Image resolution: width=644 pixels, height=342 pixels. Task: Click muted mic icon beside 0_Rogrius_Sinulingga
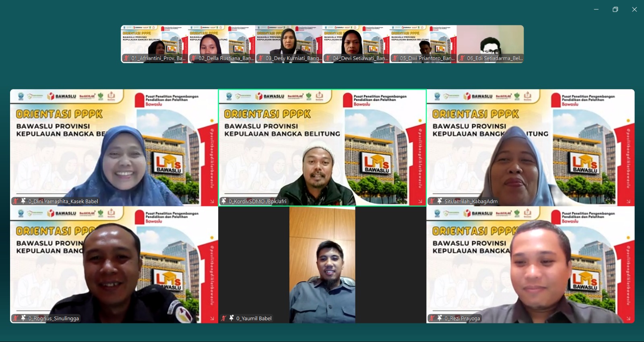(x=16, y=318)
